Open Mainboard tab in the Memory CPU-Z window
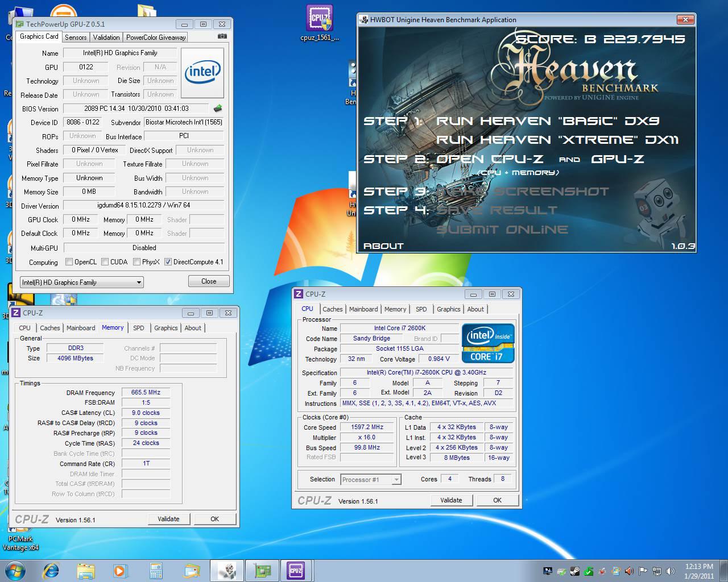The height and width of the screenshot is (582, 728). [x=81, y=328]
